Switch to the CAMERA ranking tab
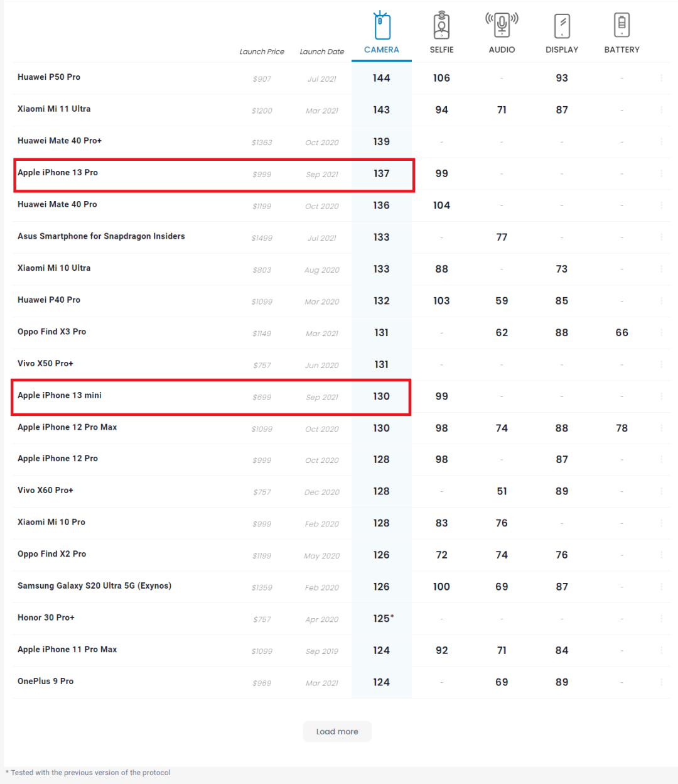 [382, 50]
